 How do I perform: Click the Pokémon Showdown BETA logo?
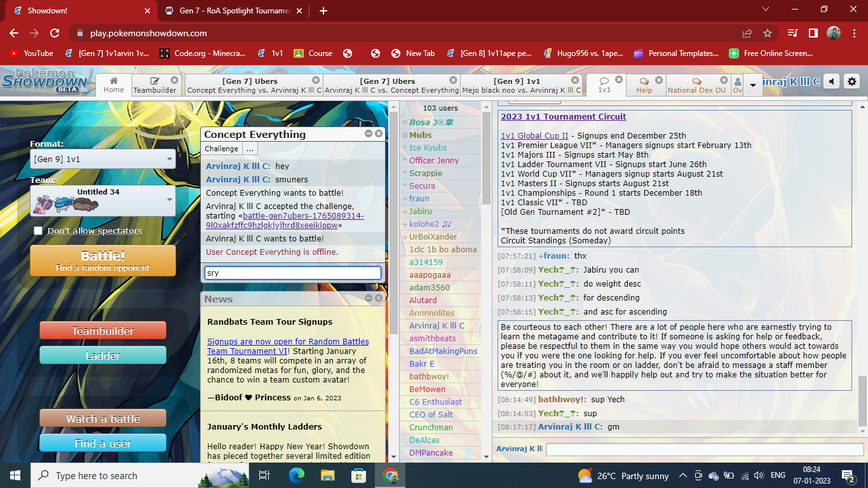click(x=46, y=81)
